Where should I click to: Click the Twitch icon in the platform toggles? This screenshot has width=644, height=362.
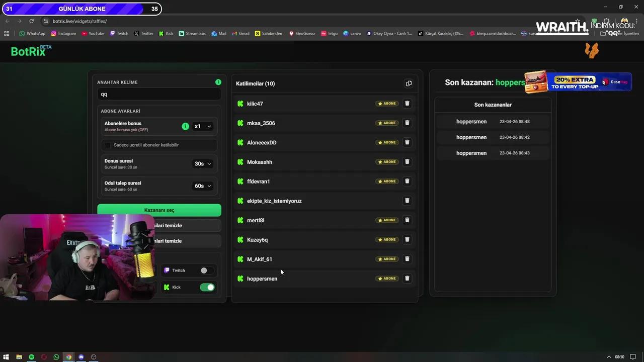point(167,270)
